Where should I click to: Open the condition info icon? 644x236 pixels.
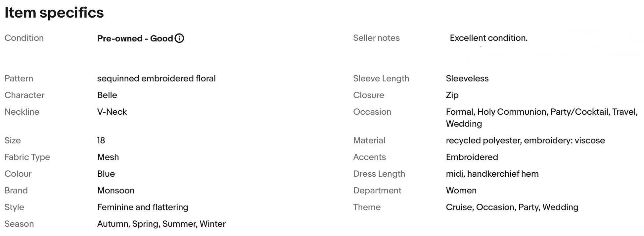coord(179,38)
